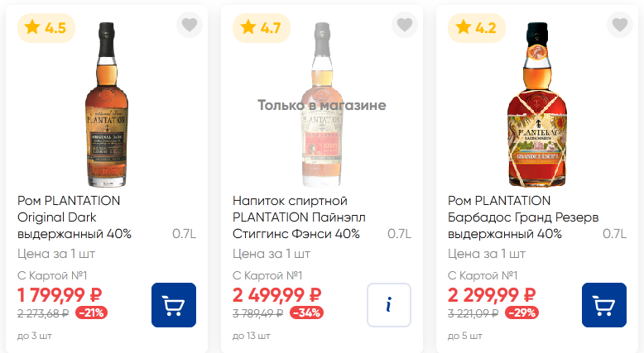Favorite the PLANTATION Original Dark rum

[190, 25]
